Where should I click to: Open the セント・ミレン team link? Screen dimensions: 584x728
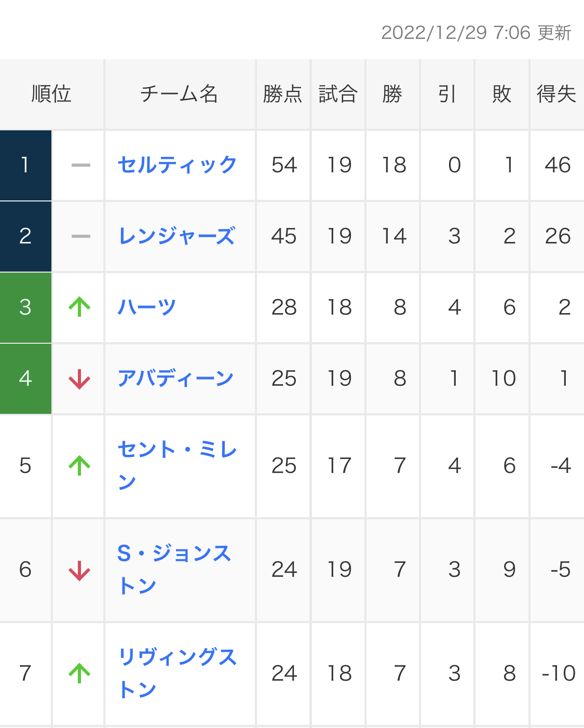click(178, 466)
